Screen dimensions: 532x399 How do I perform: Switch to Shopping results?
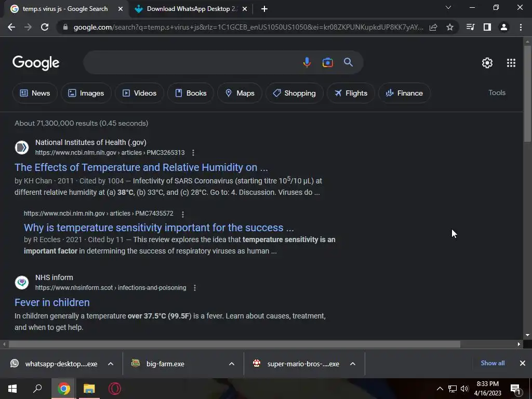point(294,93)
